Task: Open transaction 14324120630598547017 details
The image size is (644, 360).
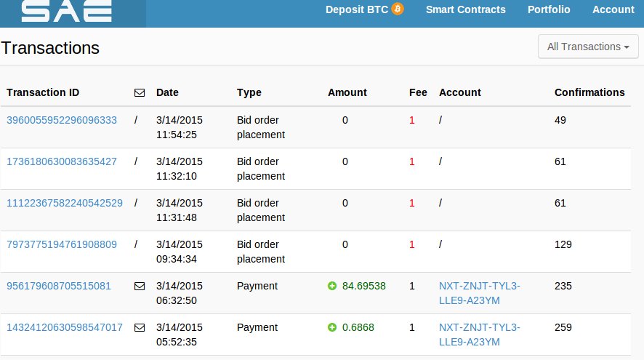Action: click(x=65, y=327)
